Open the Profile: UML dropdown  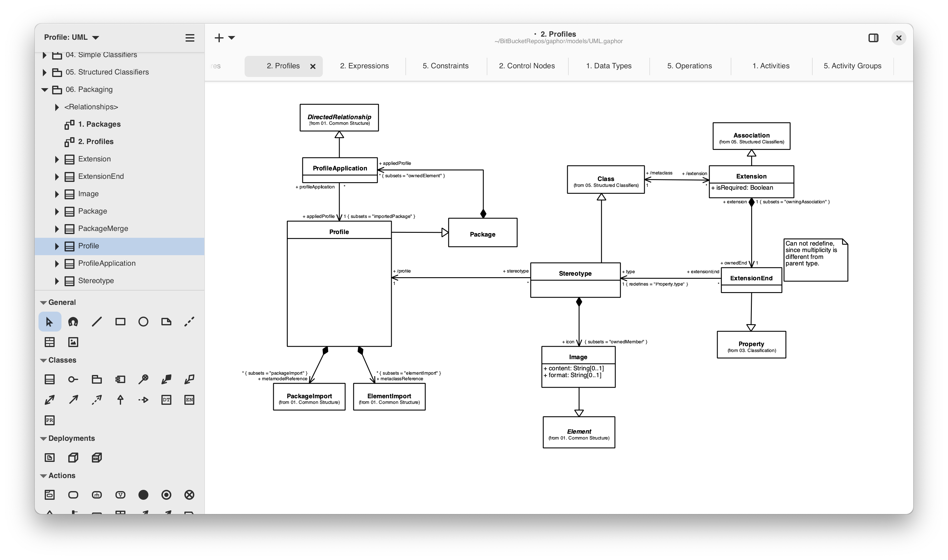click(71, 37)
